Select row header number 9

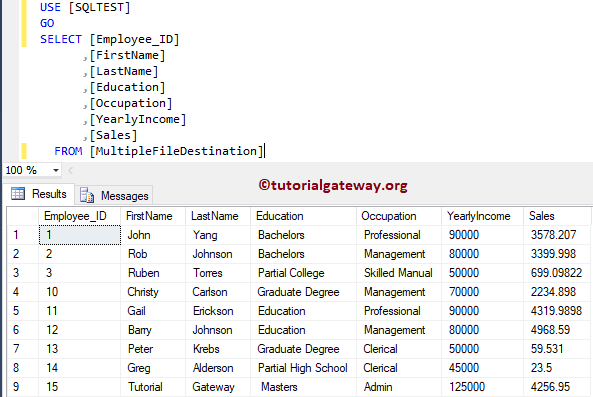(23, 387)
